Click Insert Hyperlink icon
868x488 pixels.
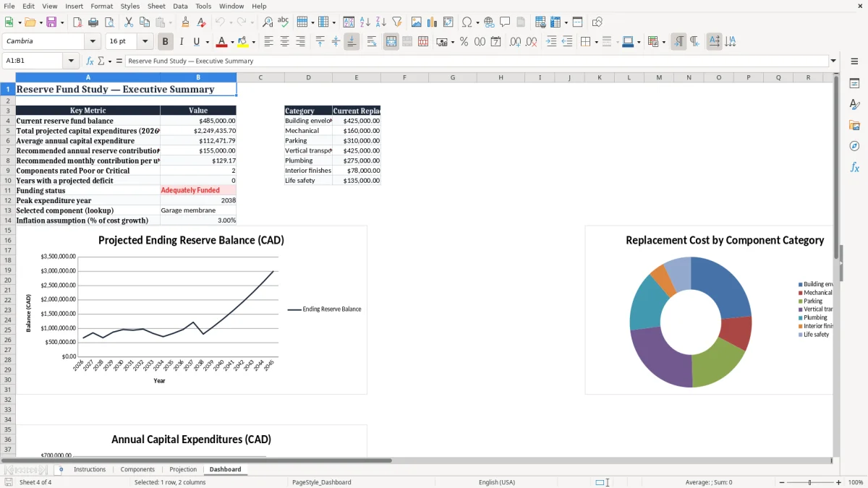[x=489, y=22]
